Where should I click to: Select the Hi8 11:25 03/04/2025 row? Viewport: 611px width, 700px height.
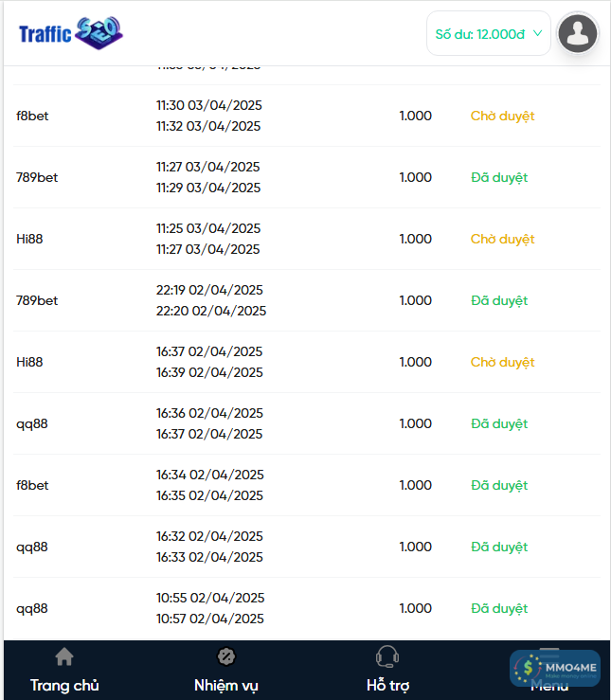29,239
